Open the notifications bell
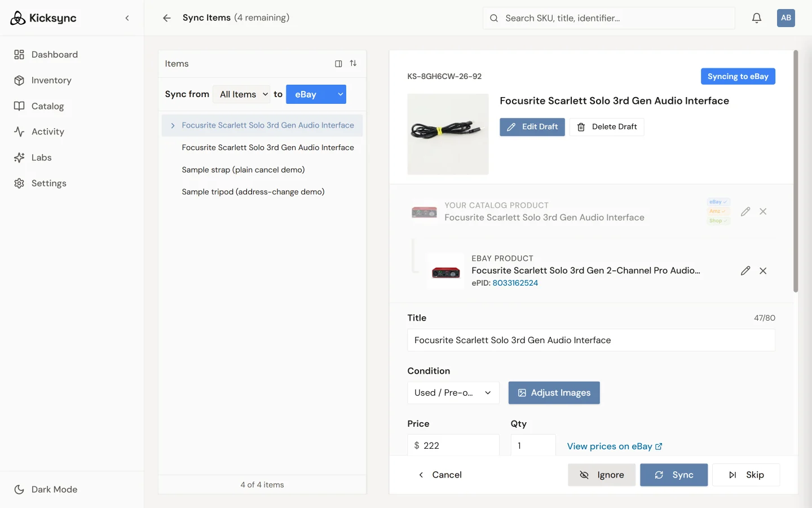The image size is (812, 508). [757, 18]
